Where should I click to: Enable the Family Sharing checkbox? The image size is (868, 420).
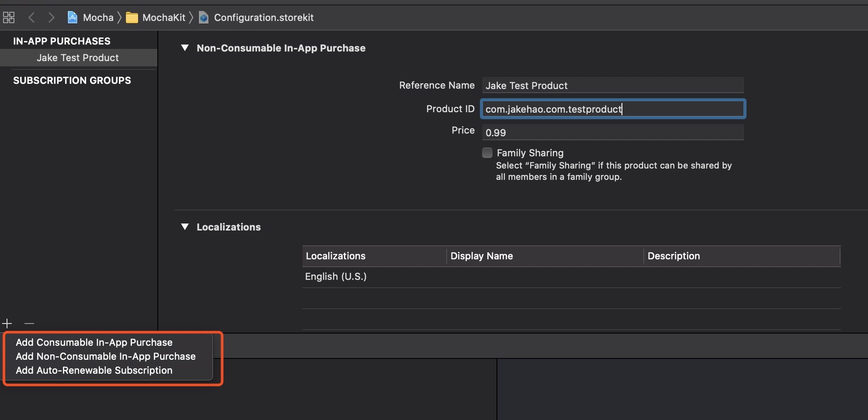(487, 153)
